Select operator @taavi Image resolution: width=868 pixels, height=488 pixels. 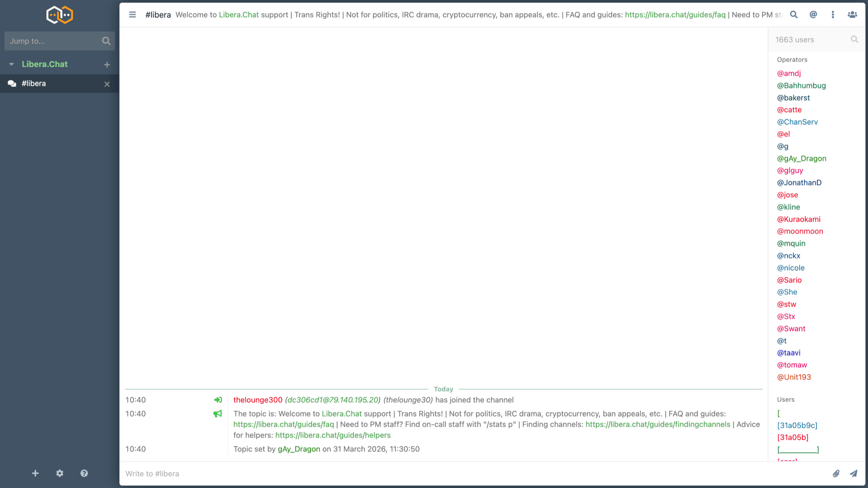coord(788,353)
